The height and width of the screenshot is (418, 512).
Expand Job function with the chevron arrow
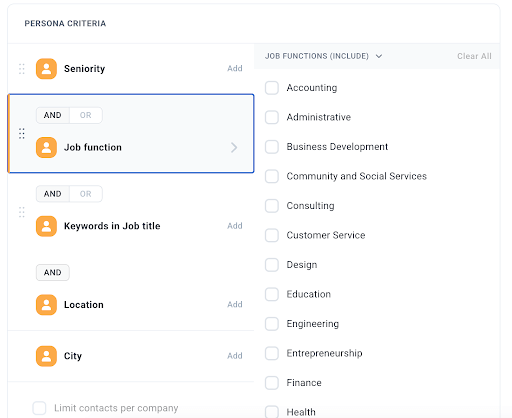pyautogui.click(x=234, y=147)
